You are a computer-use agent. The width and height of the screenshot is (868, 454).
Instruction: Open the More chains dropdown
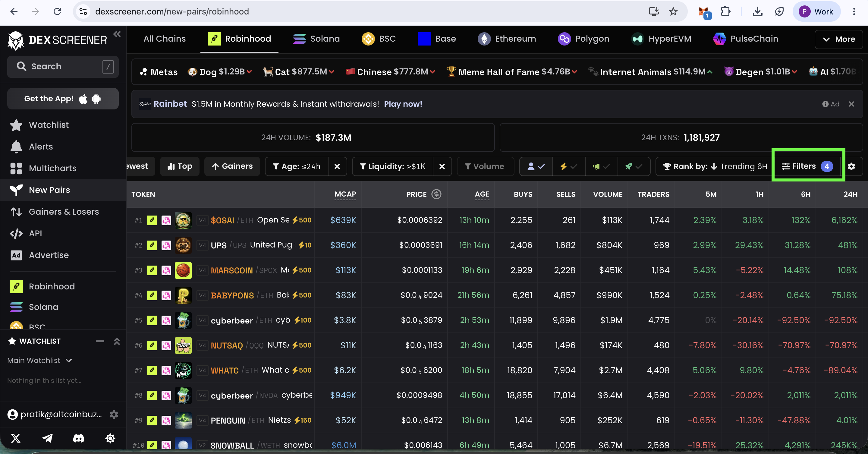click(839, 39)
